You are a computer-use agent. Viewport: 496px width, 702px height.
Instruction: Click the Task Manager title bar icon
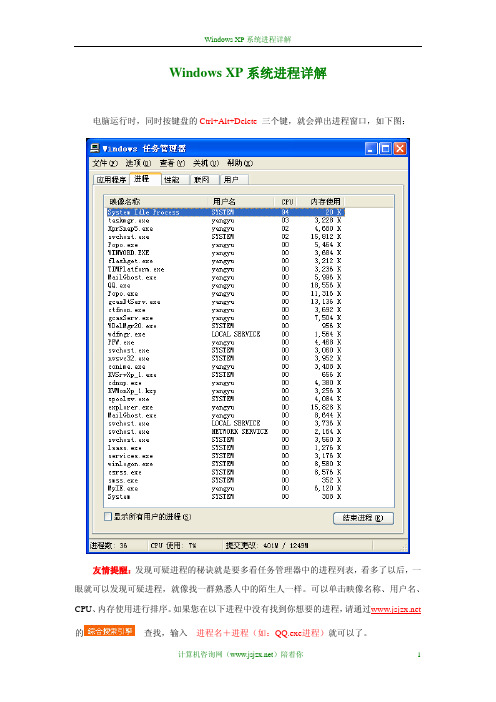[95, 148]
